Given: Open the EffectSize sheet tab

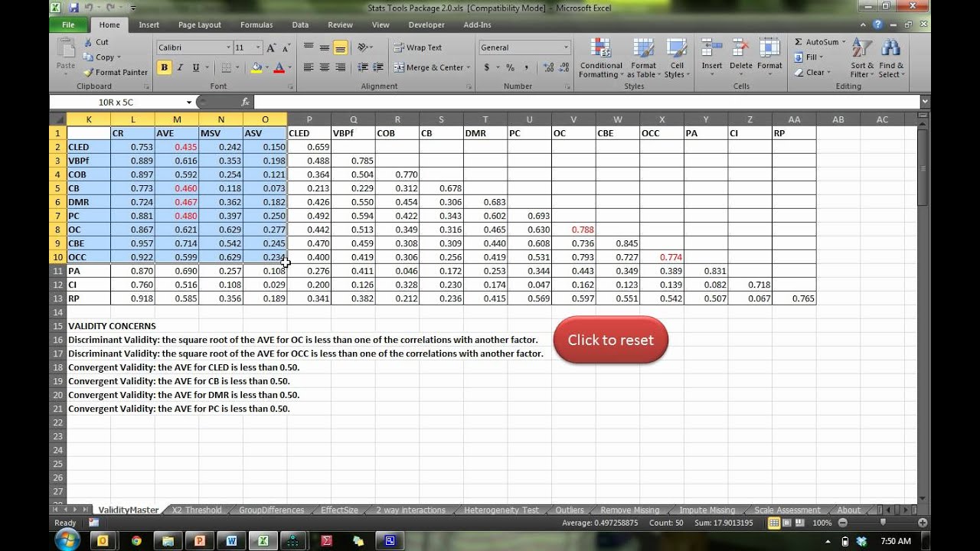Looking at the screenshot, I should [x=339, y=510].
